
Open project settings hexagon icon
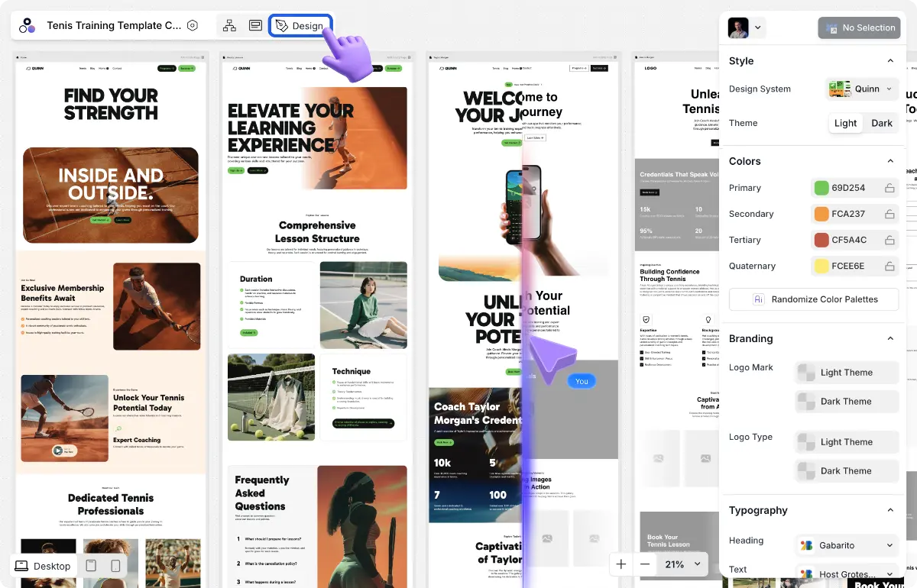coord(193,25)
